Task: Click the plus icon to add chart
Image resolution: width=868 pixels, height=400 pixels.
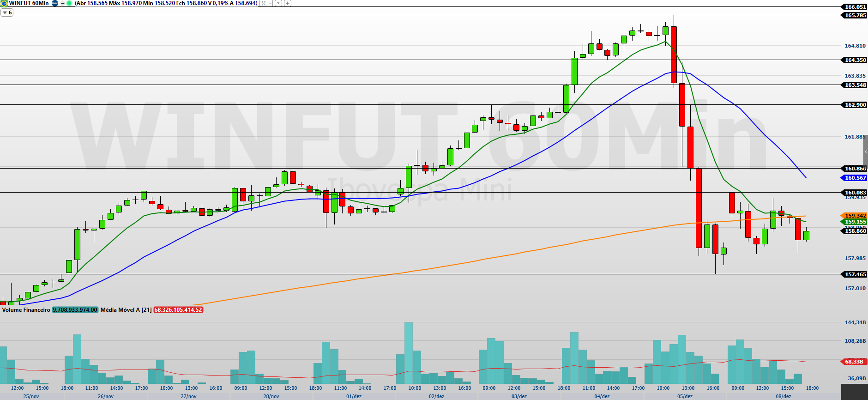Action: pyautogui.click(x=288, y=3)
